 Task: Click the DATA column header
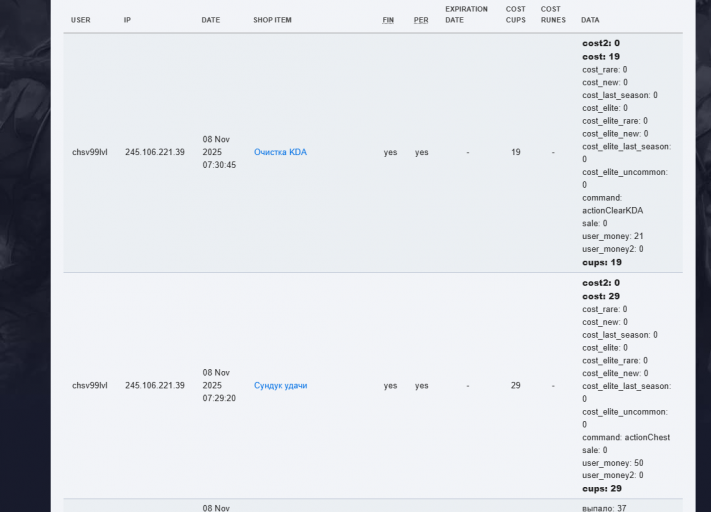coord(590,20)
